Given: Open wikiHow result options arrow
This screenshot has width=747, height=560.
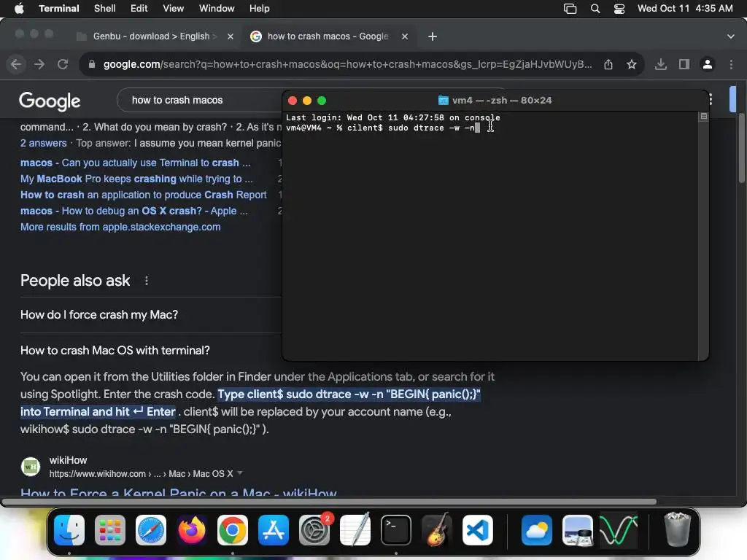Looking at the screenshot, I should click(239, 473).
